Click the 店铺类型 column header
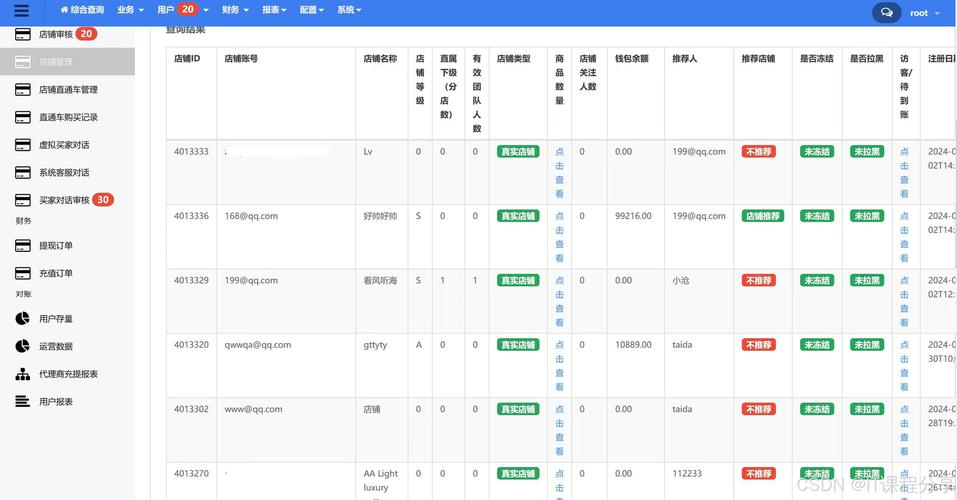Viewport: 957px width, 500px height. (x=513, y=59)
